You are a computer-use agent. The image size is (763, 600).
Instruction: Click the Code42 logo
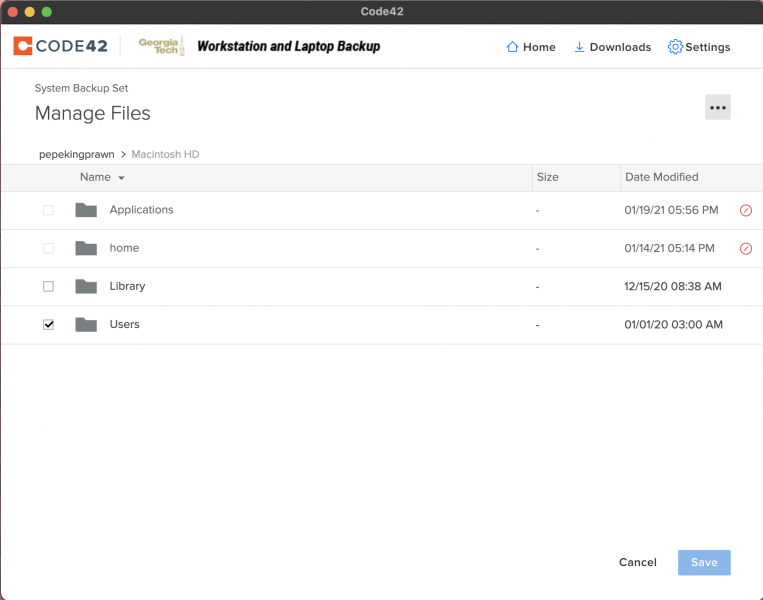pos(60,46)
